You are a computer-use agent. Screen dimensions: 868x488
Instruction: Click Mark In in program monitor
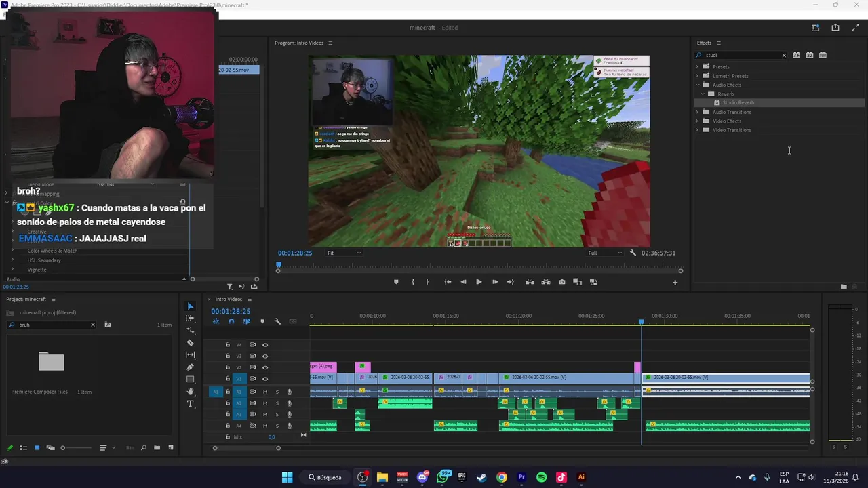coord(412,282)
